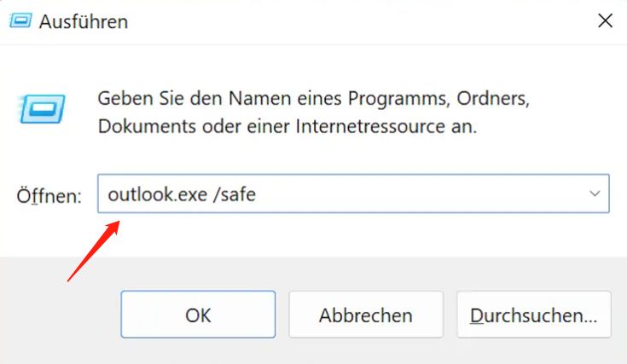The image size is (627, 364).
Task: Place cursor on the /safe parameter
Action: click(235, 194)
